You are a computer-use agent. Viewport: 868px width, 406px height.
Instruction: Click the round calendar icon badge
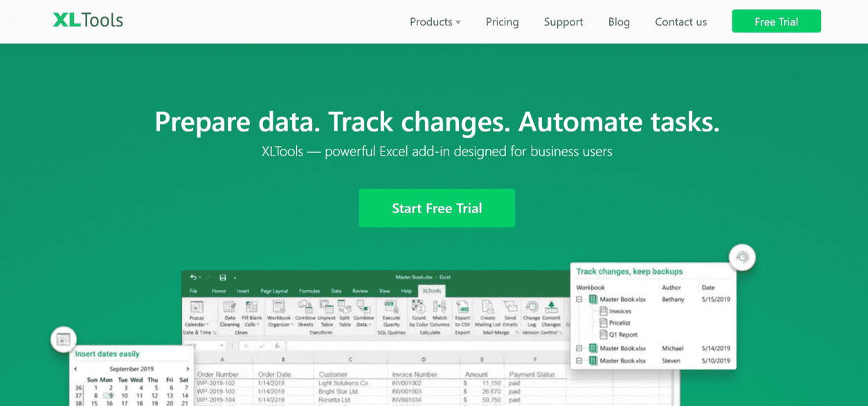[x=63, y=339]
